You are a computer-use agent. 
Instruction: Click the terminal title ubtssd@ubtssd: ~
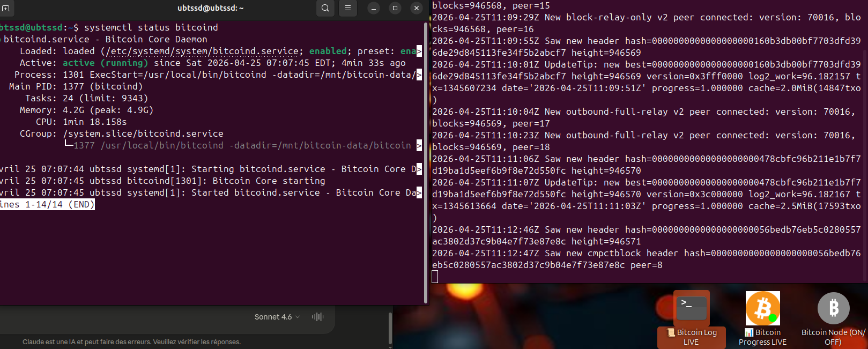click(210, 8)
